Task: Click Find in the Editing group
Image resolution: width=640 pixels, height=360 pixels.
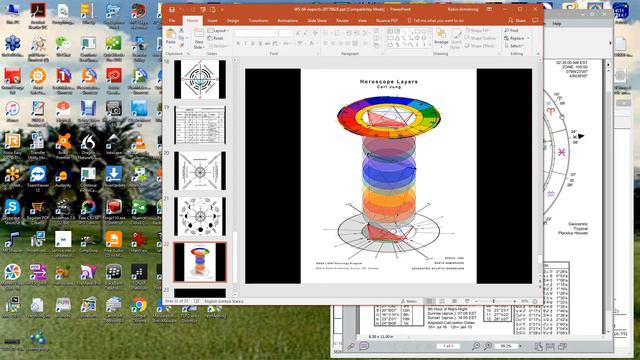Action: click(511, 30)
